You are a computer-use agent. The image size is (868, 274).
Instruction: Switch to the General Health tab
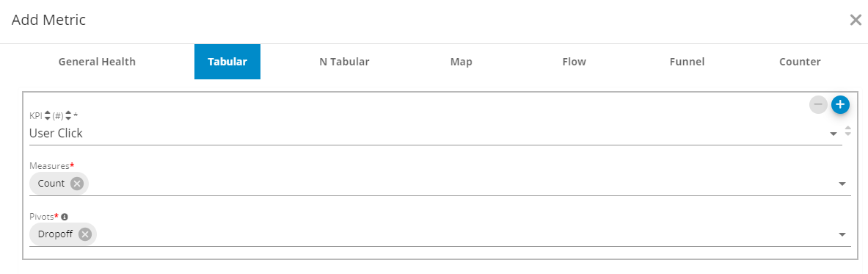click(97, 62)
